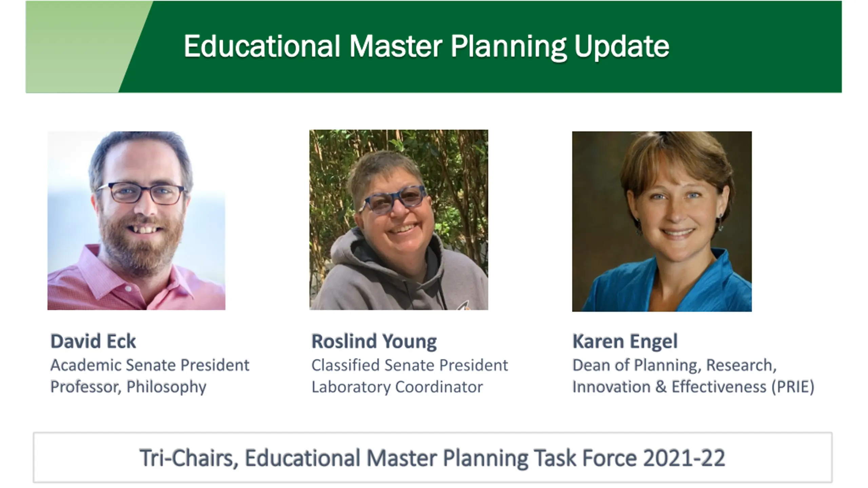The height and width of the screenshot is (488, 868).
Task: Select the photo above Roslind Young's name
Action: [399, 220]
